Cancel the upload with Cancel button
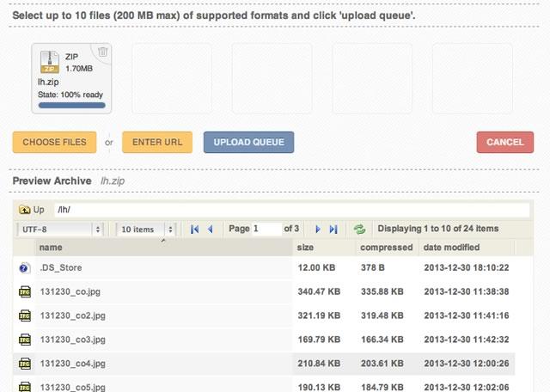Viewport: 550px width, 392px height. coord(504,143)
